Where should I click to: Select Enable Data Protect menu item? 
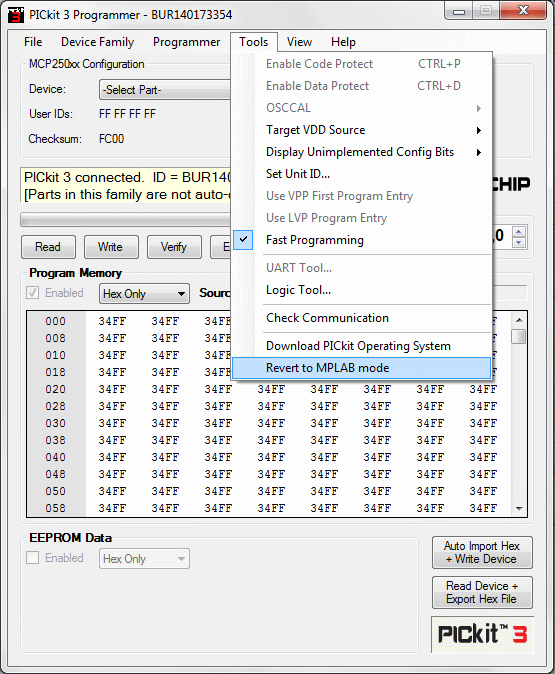click(x=362, y=86)
